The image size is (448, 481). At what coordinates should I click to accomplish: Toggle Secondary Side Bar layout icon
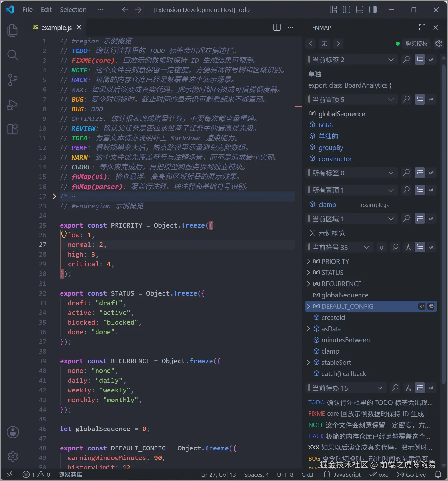(373, 10)
